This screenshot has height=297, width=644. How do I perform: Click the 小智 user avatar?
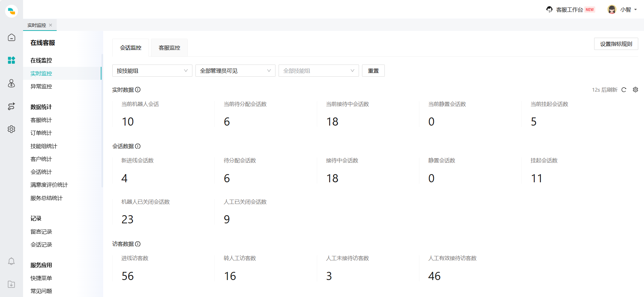[x=612, y=10]
